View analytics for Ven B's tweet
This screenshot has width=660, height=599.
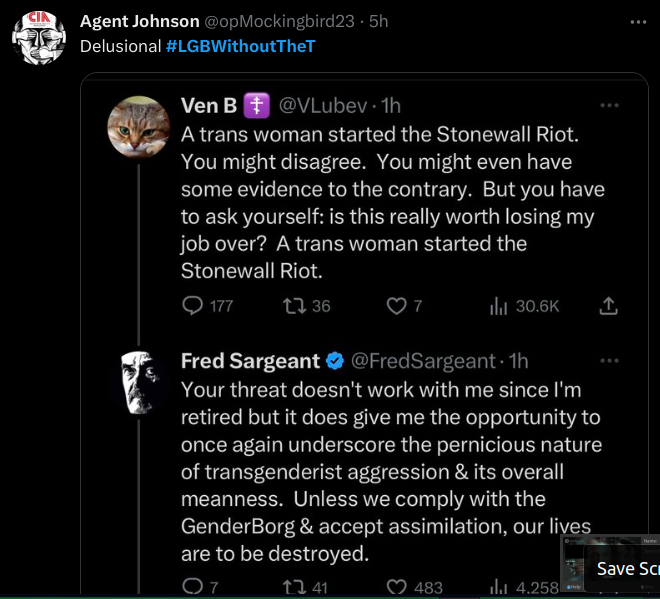pyautogui.click(x=499, y=306)
